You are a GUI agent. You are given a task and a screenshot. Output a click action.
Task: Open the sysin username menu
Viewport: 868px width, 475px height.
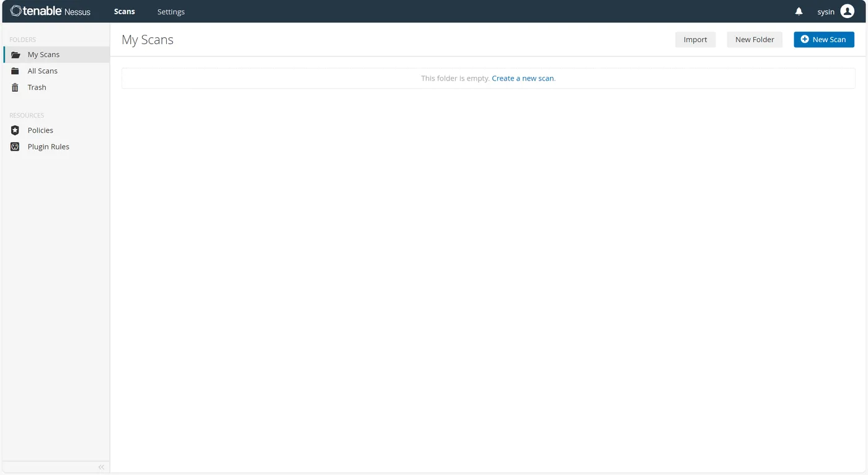(826, 12)
